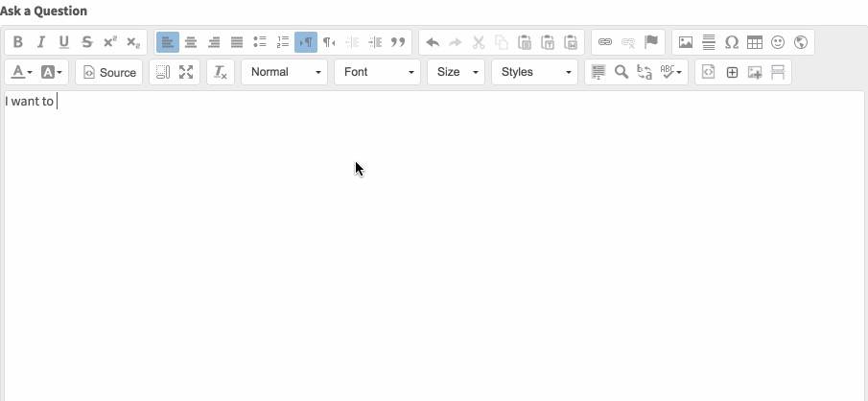Click the block quote icon
Image resolution: width=868 pixels, height=401 pixels.
[398, 42]
